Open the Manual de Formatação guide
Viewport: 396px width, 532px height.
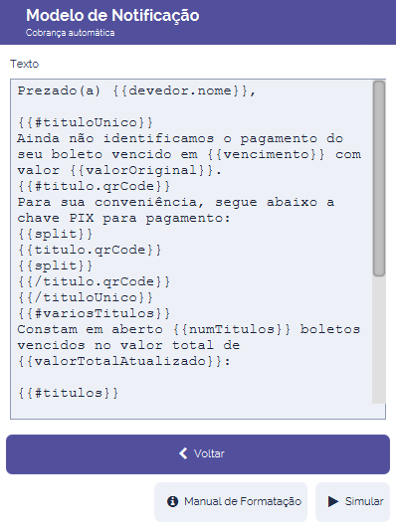pyautogui.click(x=231, y=502)
